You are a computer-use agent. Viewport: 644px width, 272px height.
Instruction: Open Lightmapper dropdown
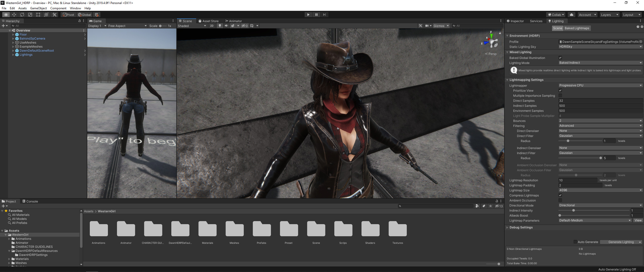click(600, 85)
